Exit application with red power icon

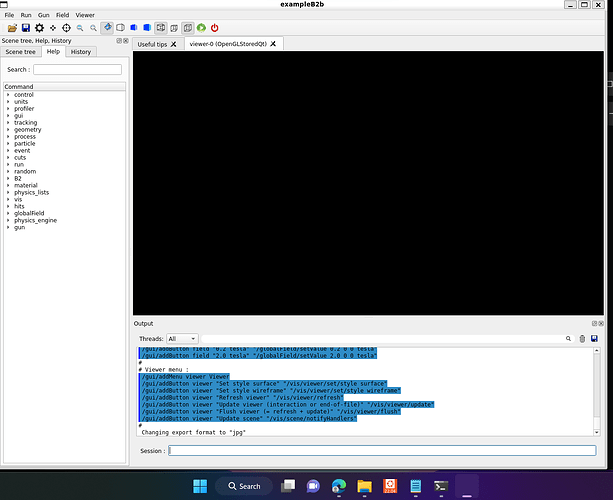[214, 28]
